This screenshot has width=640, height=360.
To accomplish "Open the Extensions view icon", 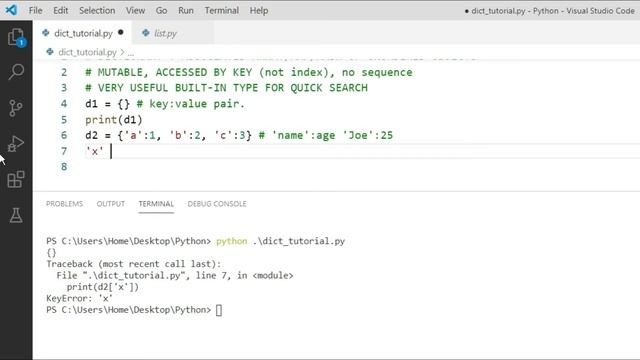I will point(16,180).
